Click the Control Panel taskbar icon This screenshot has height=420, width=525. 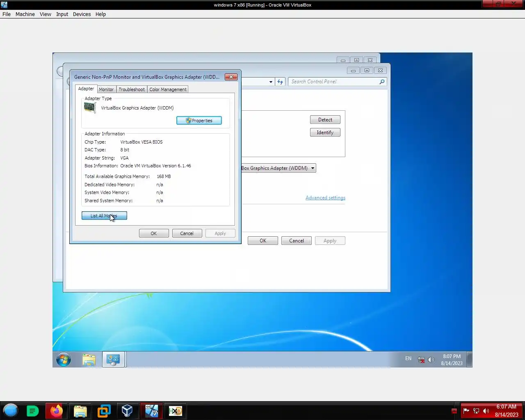pyautogui.click(x=113, y=360)
